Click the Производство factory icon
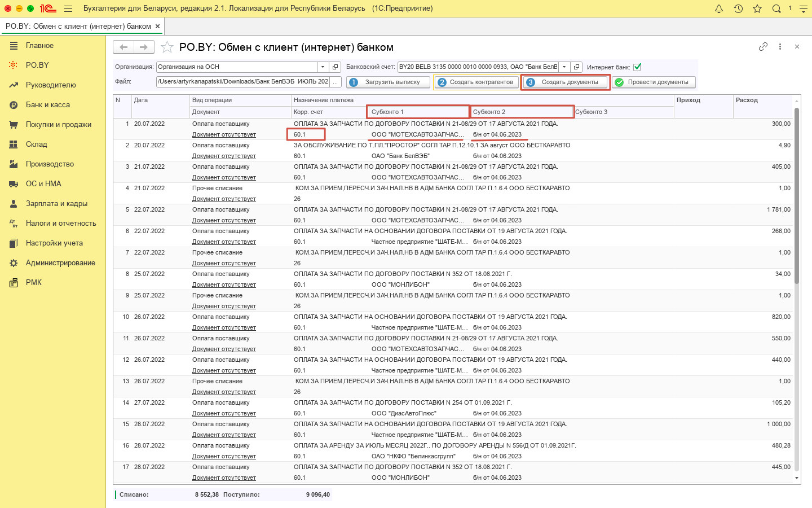Viewport: 812px width, 508px height. (14, 164)
